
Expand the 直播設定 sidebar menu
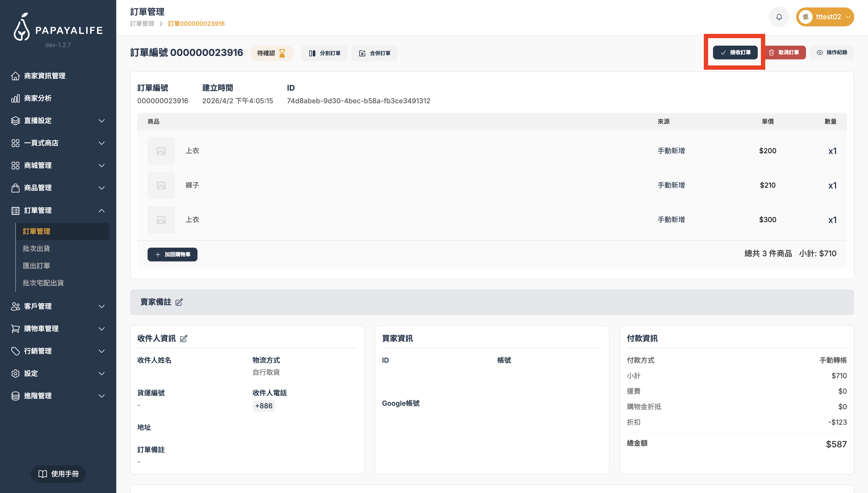coord(58,121)
